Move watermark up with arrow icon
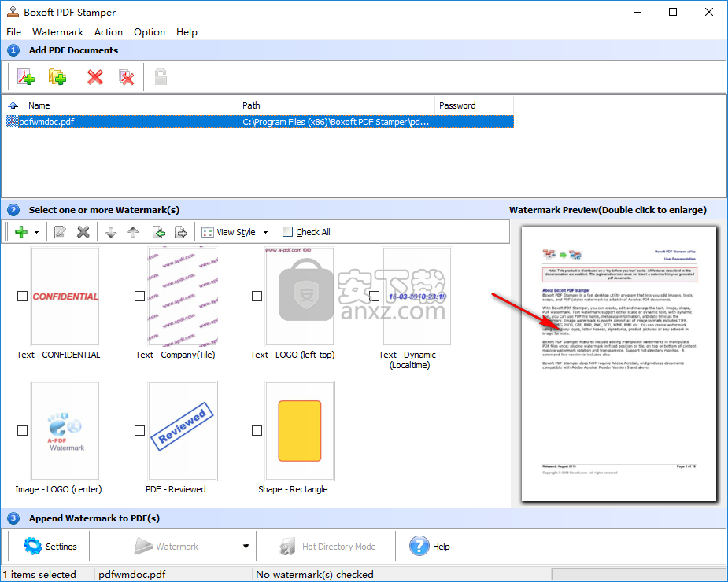Screen dimensions: 728x582 (133, 232)
